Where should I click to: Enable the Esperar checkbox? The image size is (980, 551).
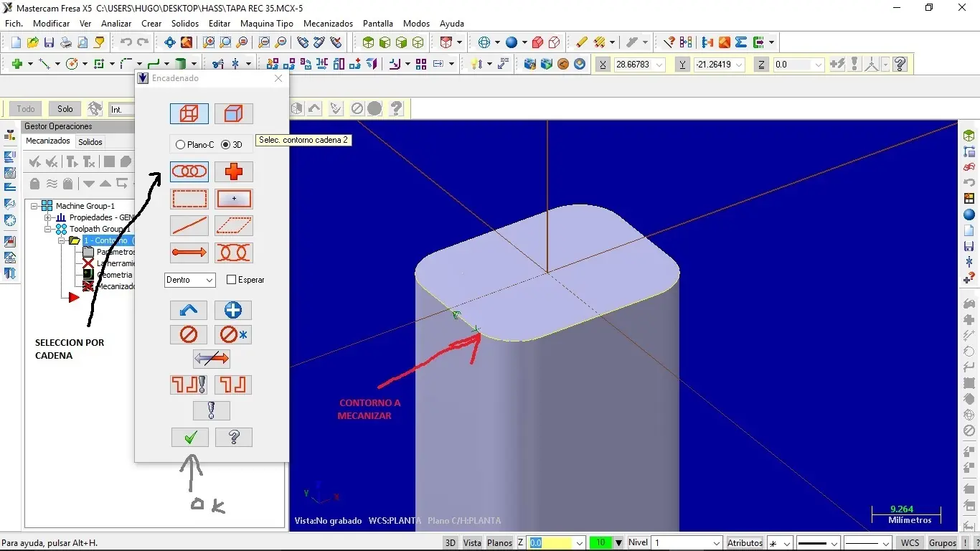pos(231,280)
